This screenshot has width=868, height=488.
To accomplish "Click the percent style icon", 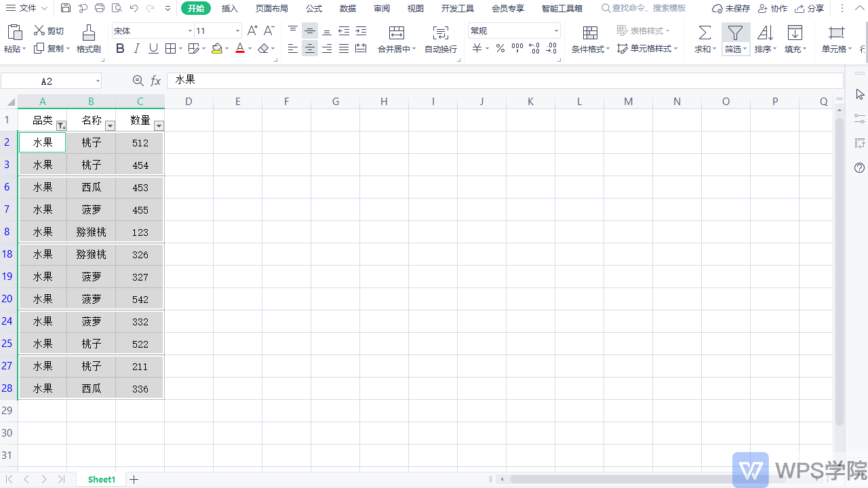I will coord(500,48).
